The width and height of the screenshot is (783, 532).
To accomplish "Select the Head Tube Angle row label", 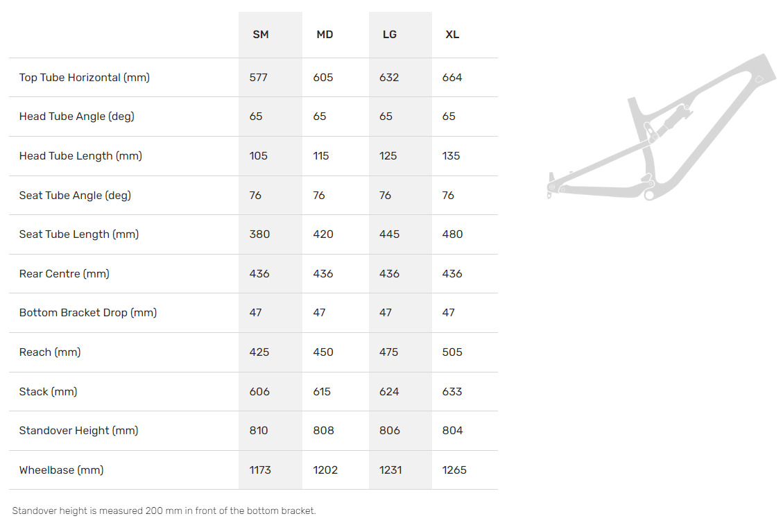I will (77, 117).
